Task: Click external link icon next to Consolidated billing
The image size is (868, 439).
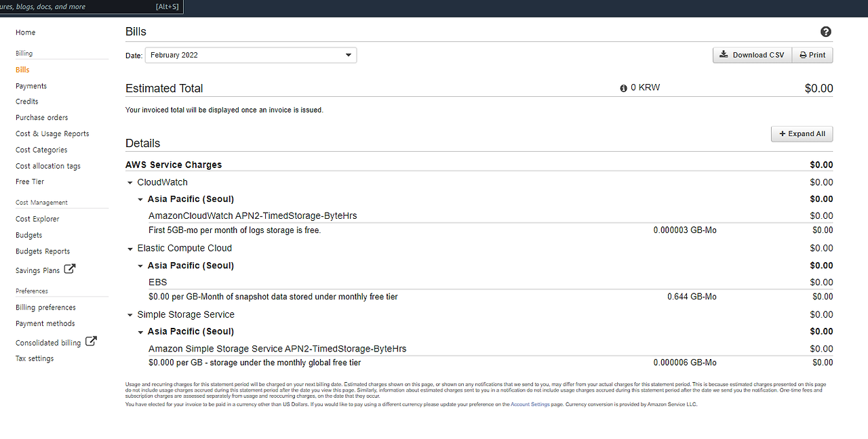Action: [91, 341]
